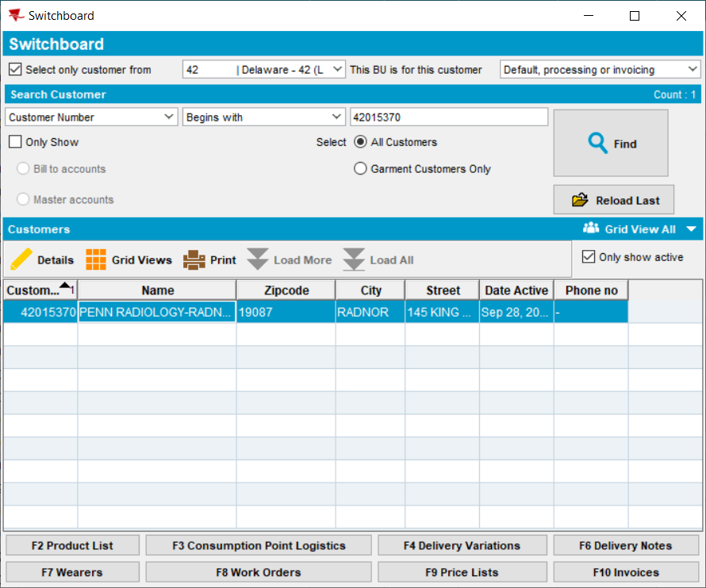Enable the Only Show checkbox
Screen dimensions: 706x588
pos(15,142)
